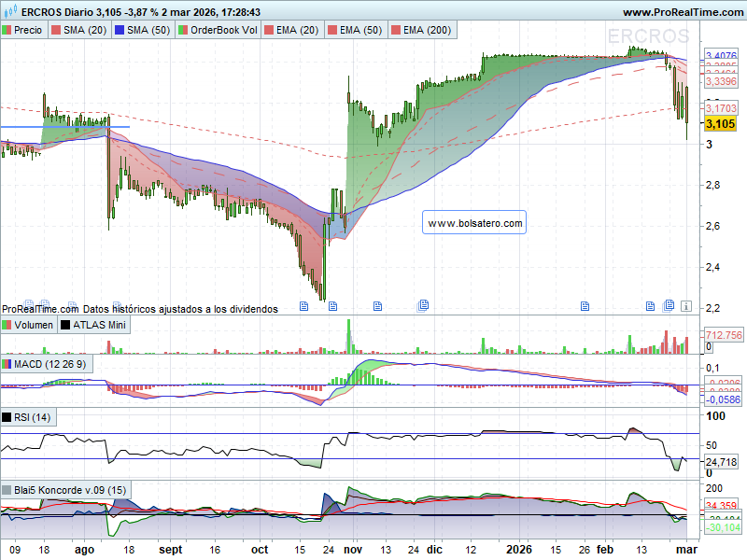
Task: Click the OrderBook Vol color swatch
Action: click(184, 31)
